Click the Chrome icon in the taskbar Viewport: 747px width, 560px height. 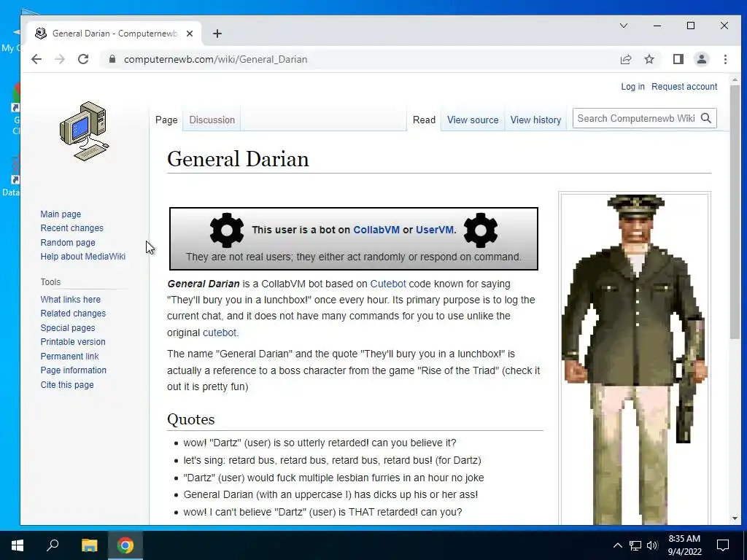click(125, 545)
